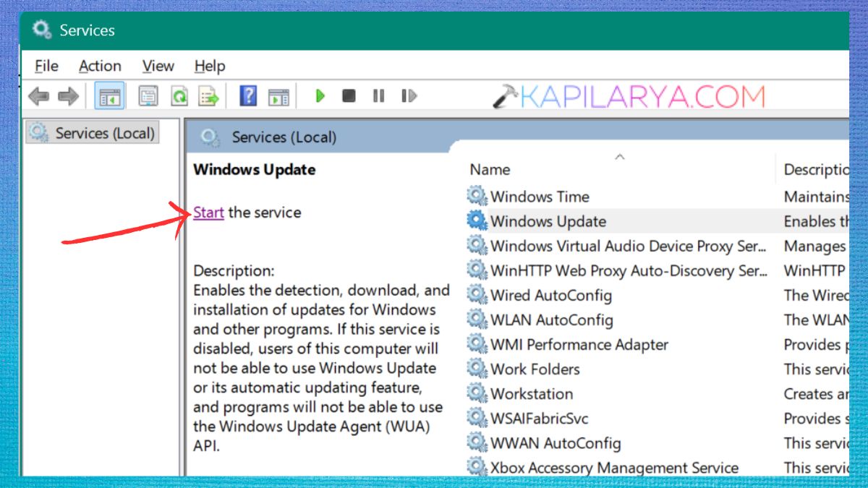Select Xbox Accessory Management Service
The height and width of the screenshot is (488, 868).
click(615, 467)
